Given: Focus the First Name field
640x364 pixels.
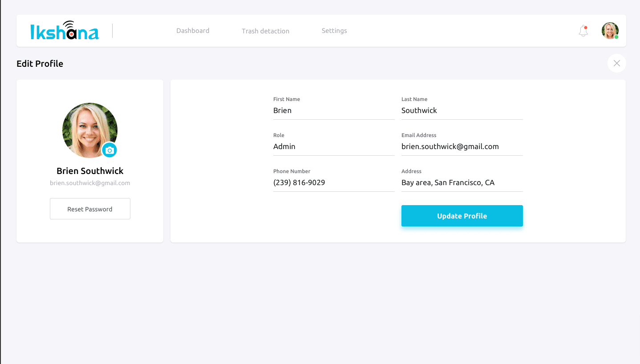Looking at the screenshot, I should point(333,111).
